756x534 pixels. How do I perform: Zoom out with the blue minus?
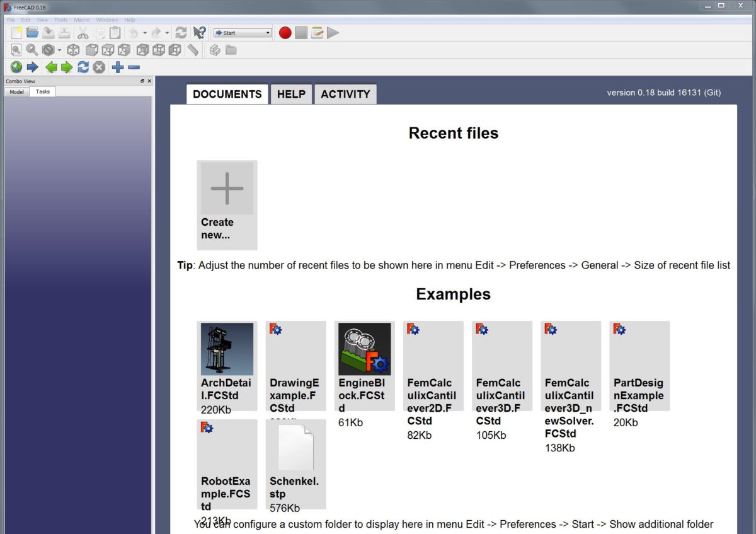pos(134,67)
